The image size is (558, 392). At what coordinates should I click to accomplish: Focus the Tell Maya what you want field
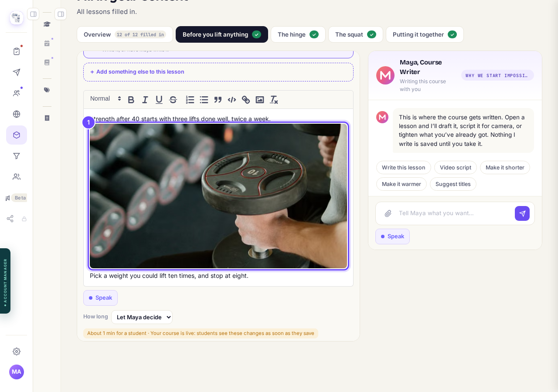click(x=453, y=213)
